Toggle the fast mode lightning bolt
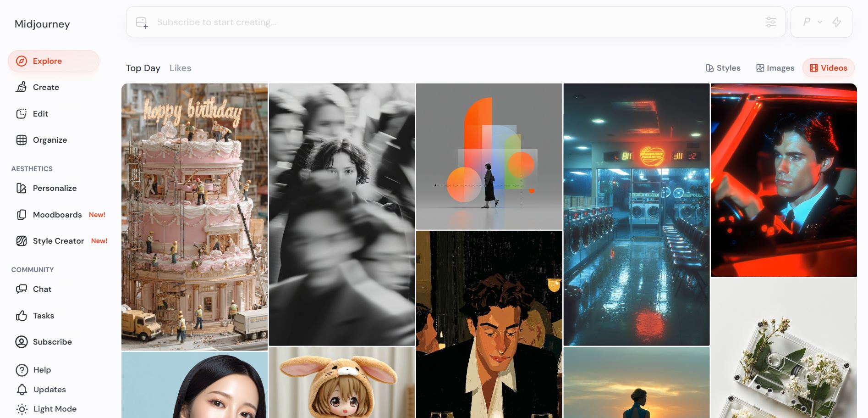The height and width of the screenshot is (418, 868). click(837, 22)
